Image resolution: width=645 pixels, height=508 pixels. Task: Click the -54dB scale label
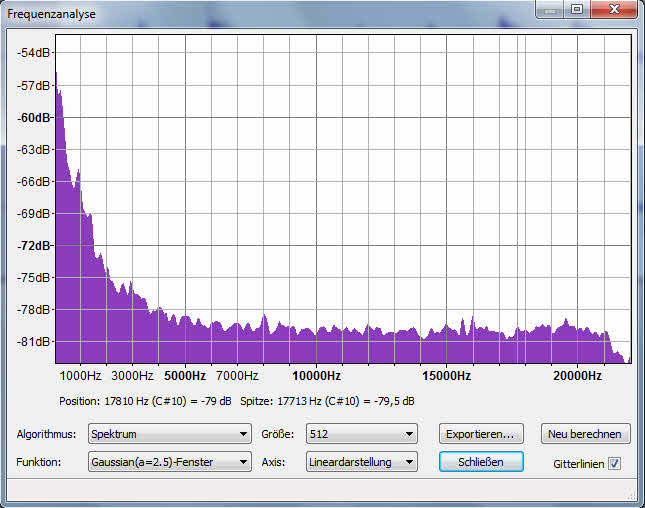pyautogui.click(x=34, y=53)
